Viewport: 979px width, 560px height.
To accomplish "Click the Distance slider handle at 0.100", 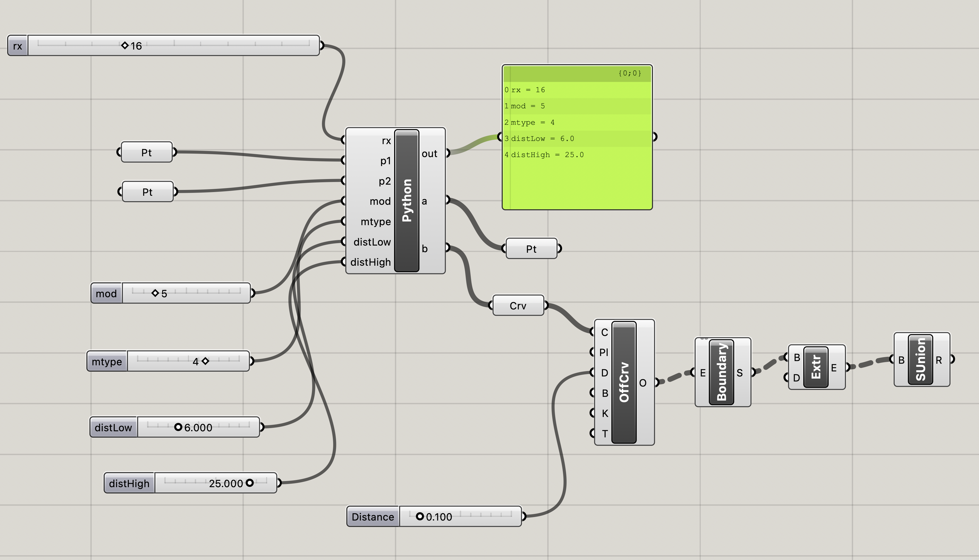I will click(x=420, y=516).
